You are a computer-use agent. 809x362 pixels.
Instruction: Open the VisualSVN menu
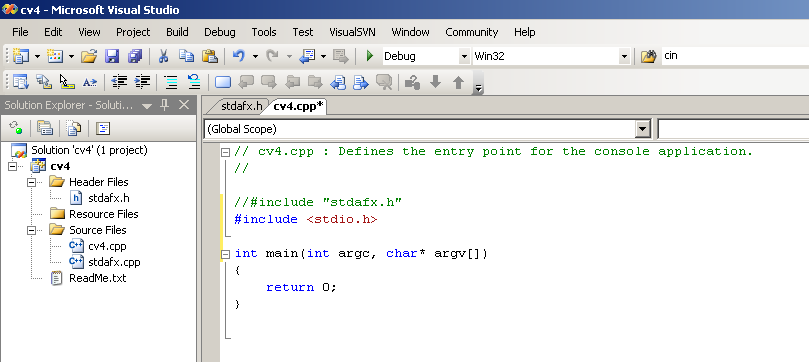(352, 32)
